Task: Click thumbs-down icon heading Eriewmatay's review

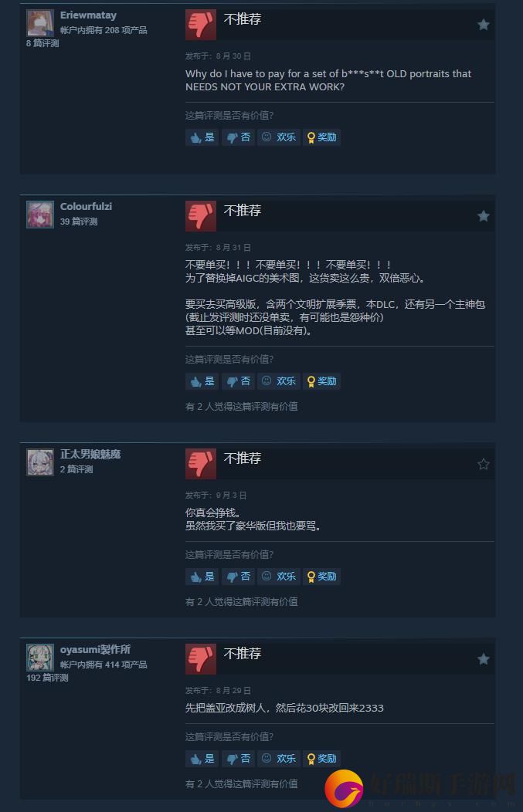Action: tap(201, 25)
